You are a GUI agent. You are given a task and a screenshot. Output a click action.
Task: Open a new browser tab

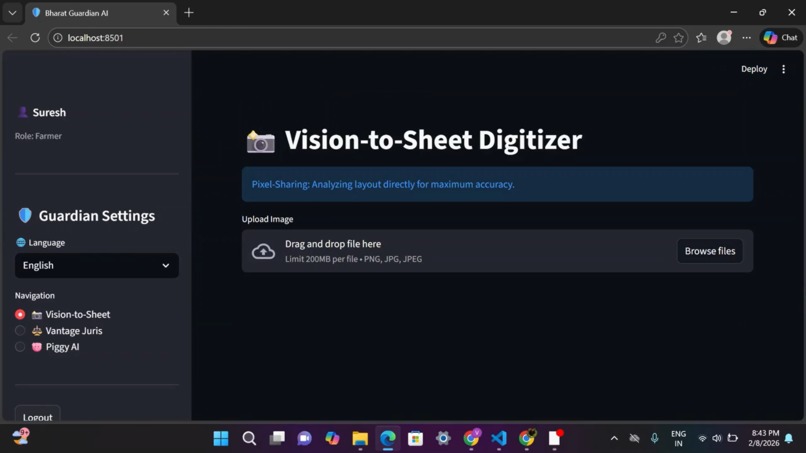189,13
